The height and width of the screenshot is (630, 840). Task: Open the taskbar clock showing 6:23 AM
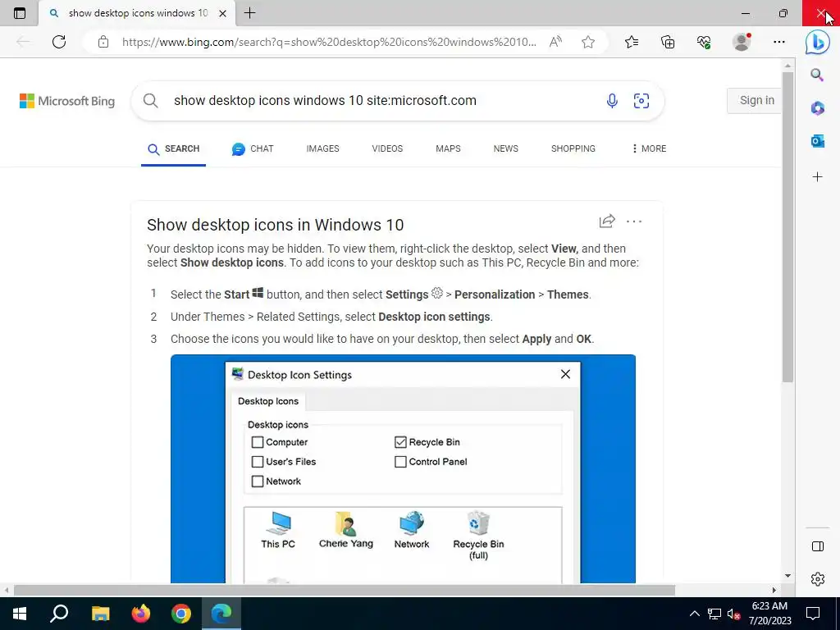point(769,614)
